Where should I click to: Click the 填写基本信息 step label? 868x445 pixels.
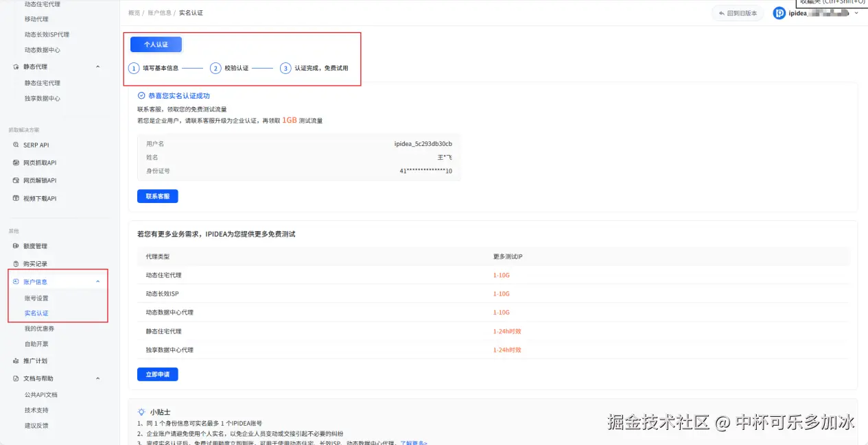161,68
